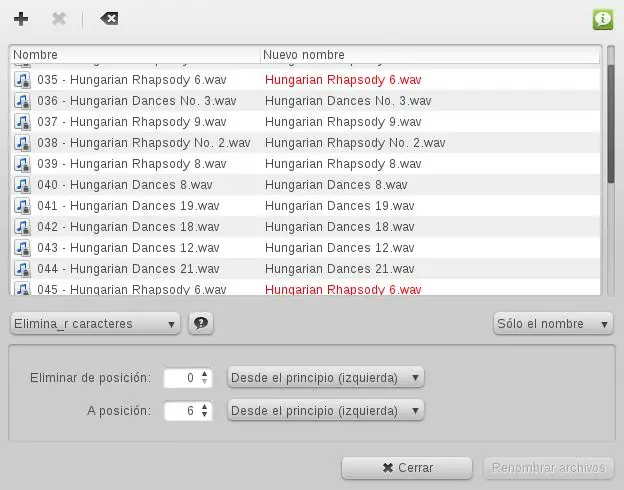Click red new name in 035 row
The height and width of the screenshot is (490, 624).
[x=343, y=80]
